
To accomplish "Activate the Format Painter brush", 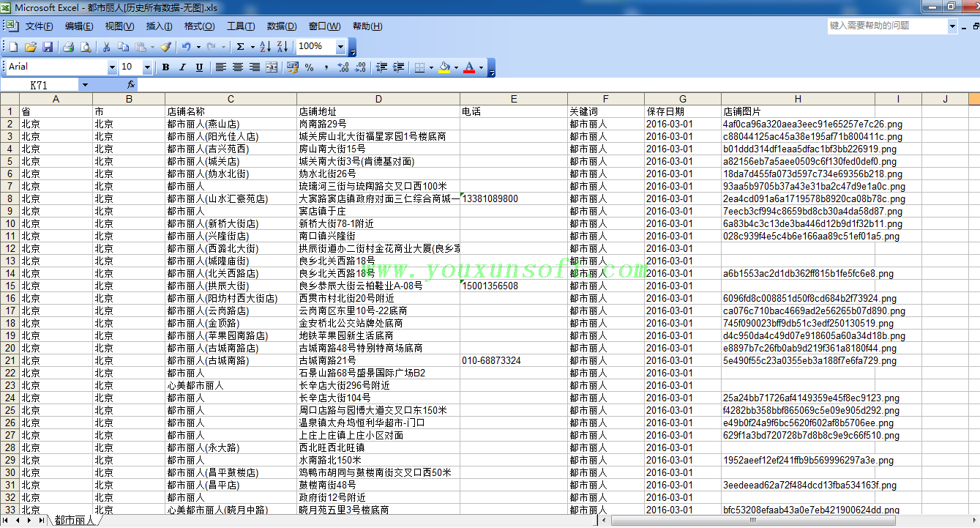I will tap(165, 47).
